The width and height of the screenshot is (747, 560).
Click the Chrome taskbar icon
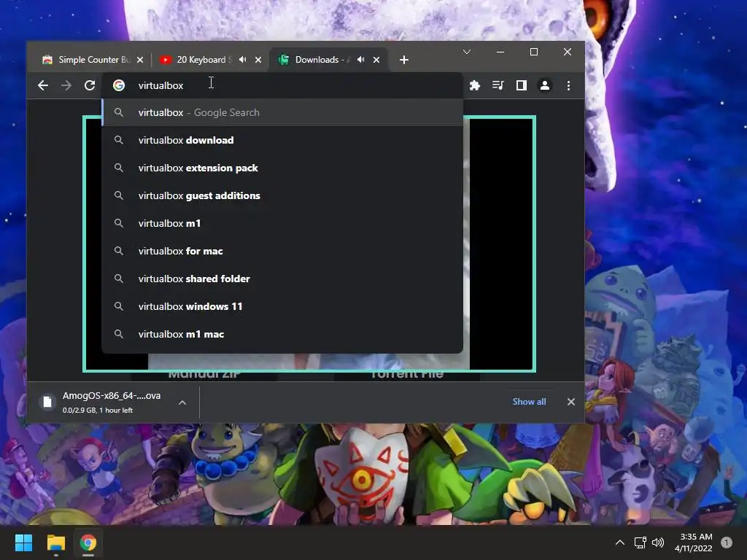[88, 542]
